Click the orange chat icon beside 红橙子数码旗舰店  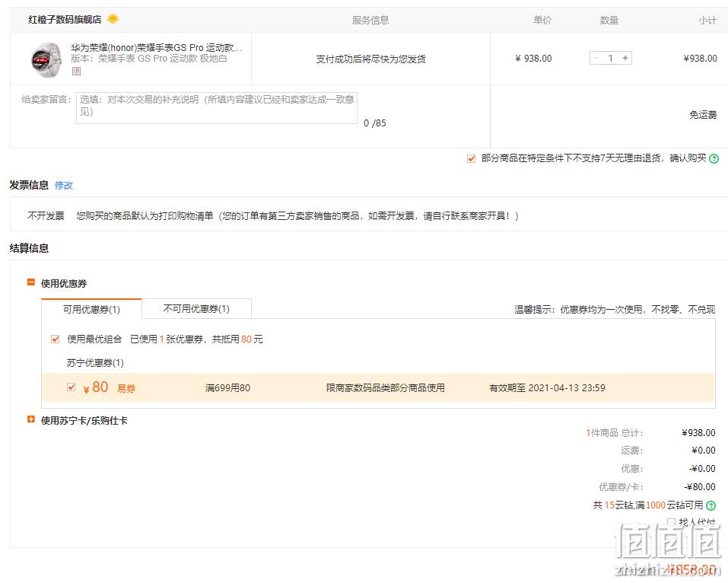tap(113, 19)
